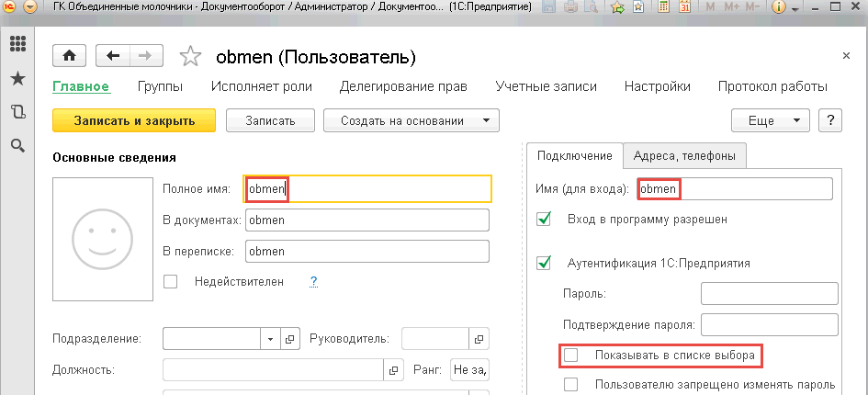Open the sections grid menu icon
Image resolution: width=868 pixels, height=395 pixels.
tap(17, 44)
